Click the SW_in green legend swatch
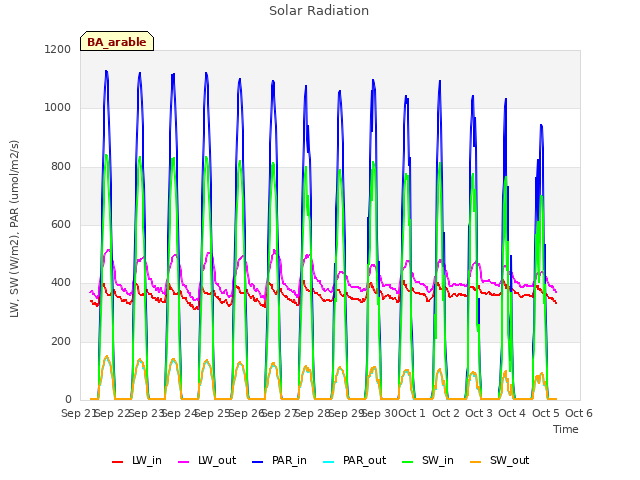The image size is (640, 480). coord(408,462)
